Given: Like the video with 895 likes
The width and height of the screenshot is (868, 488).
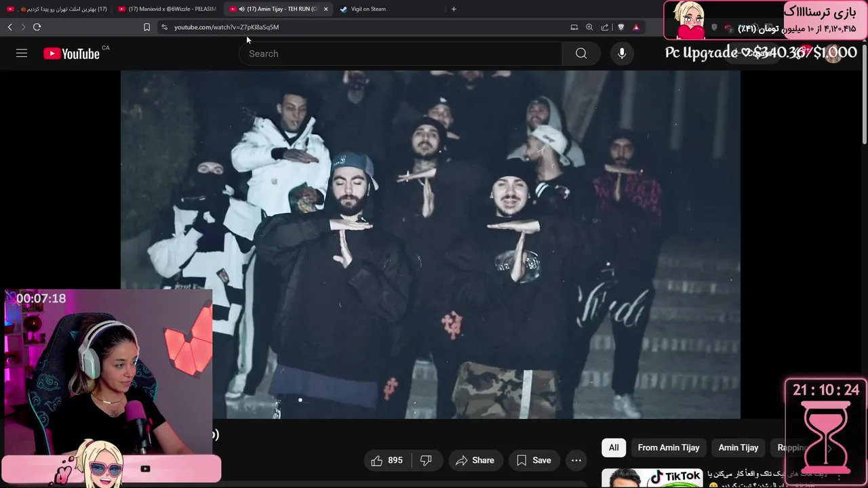Looking at the screenshot, I should tap(387, 460).
